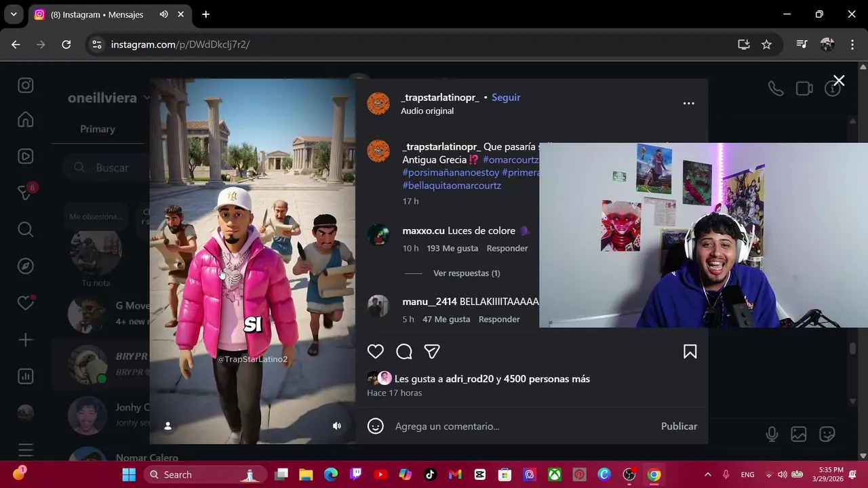
Task: Click _trapstarlatinopr_ username in header
Action: pos(440,98)
